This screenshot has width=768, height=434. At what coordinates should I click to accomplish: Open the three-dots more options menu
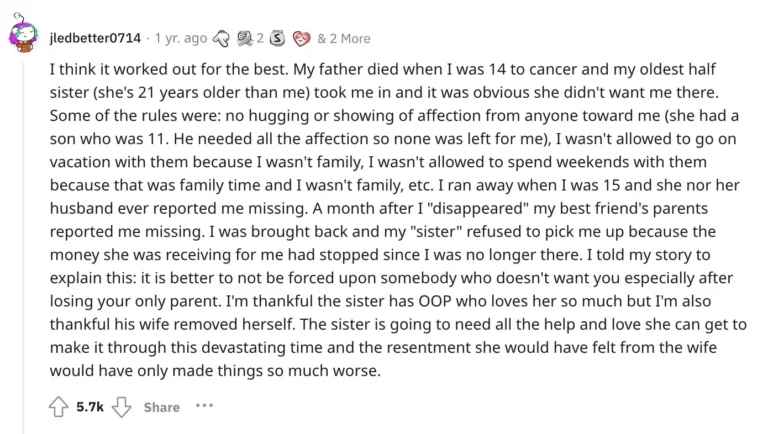point(205,407)
